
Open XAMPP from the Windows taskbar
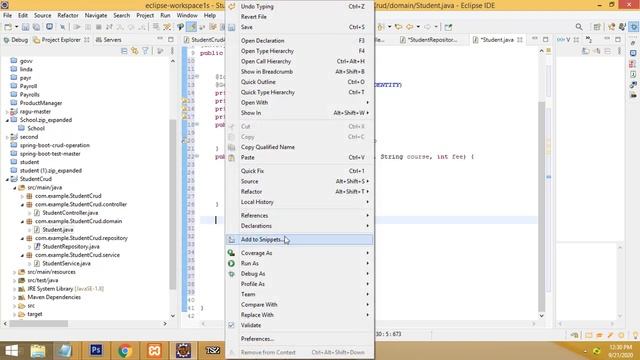154,350
